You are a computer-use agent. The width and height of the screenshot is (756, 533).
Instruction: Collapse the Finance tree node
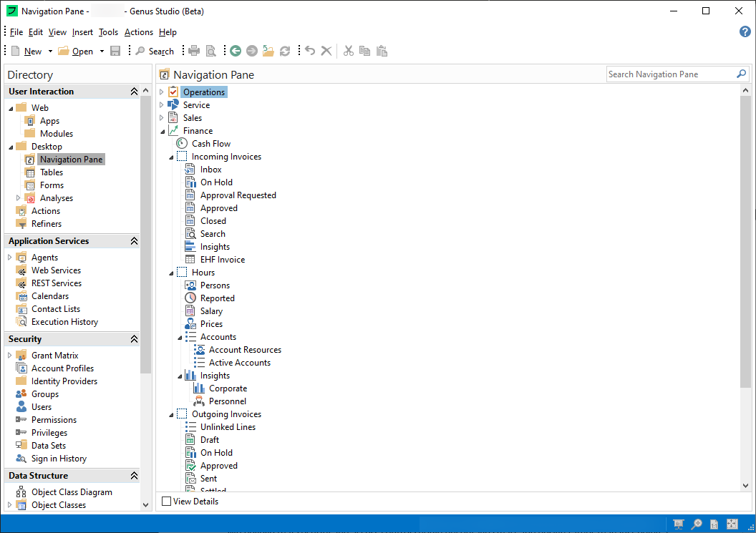tap(161, 130)
